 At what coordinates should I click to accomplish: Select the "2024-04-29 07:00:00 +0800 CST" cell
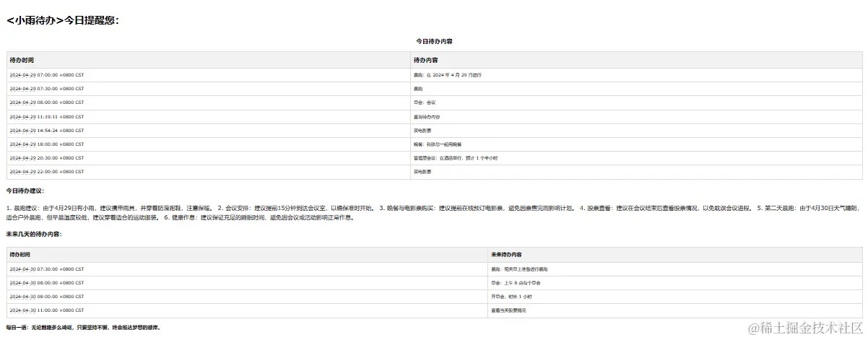point(208,74)
